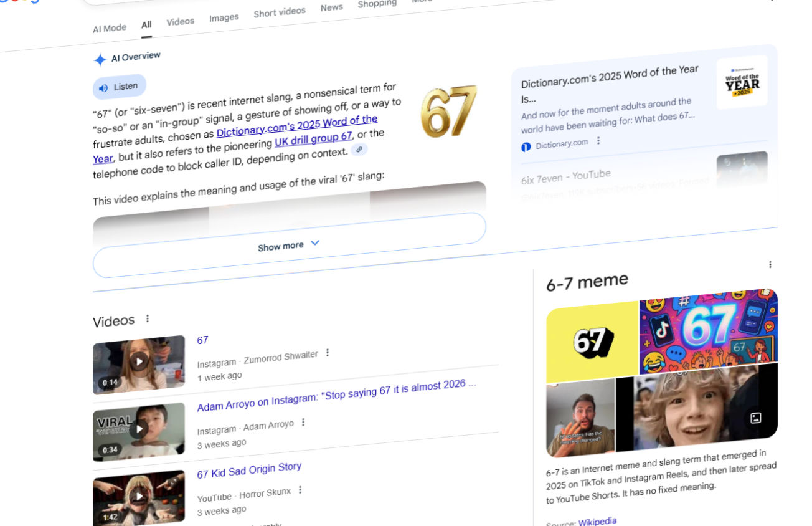The image size is (812, 526).
Task: Open the AI Overview sparkle icon
Action: 100,60
